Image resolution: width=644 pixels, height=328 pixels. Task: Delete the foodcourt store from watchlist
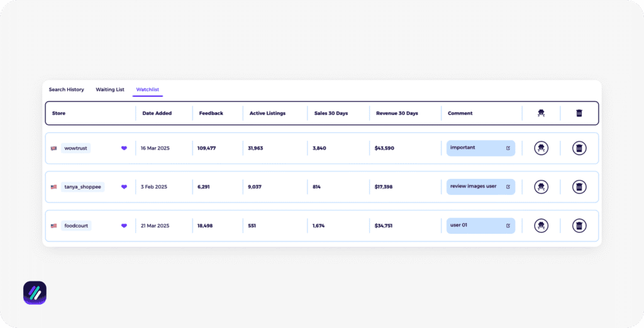[579, 226]
